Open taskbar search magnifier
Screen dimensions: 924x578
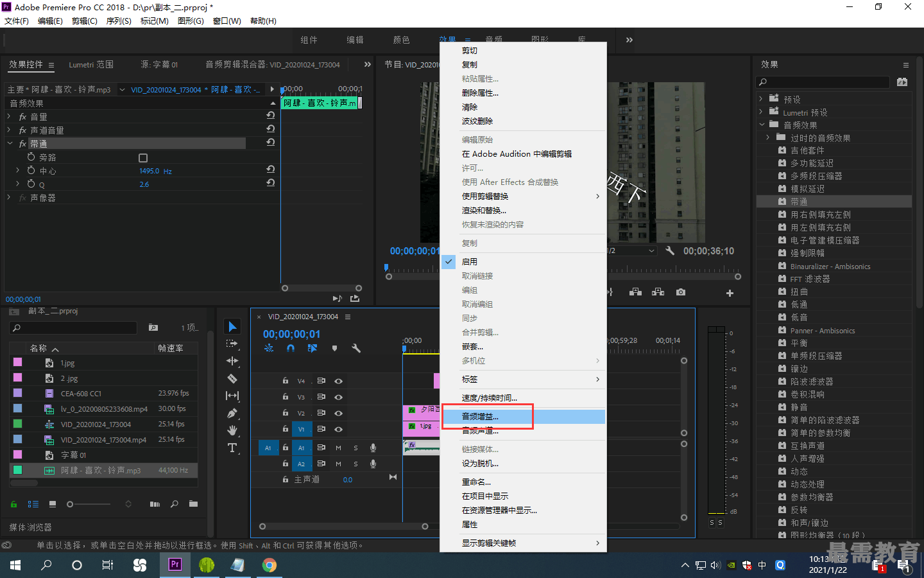coord(46,565)
